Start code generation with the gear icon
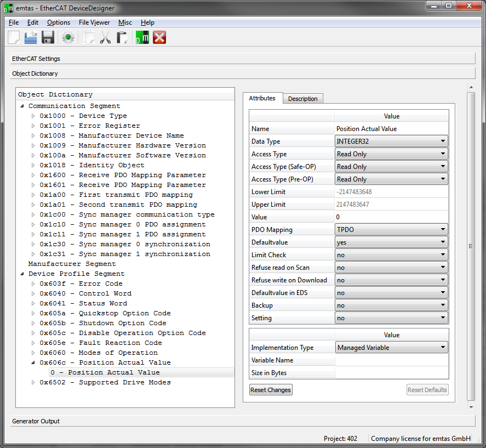This screenshot has height=448, width=486. pyautogui.click(x=67, y=37)
